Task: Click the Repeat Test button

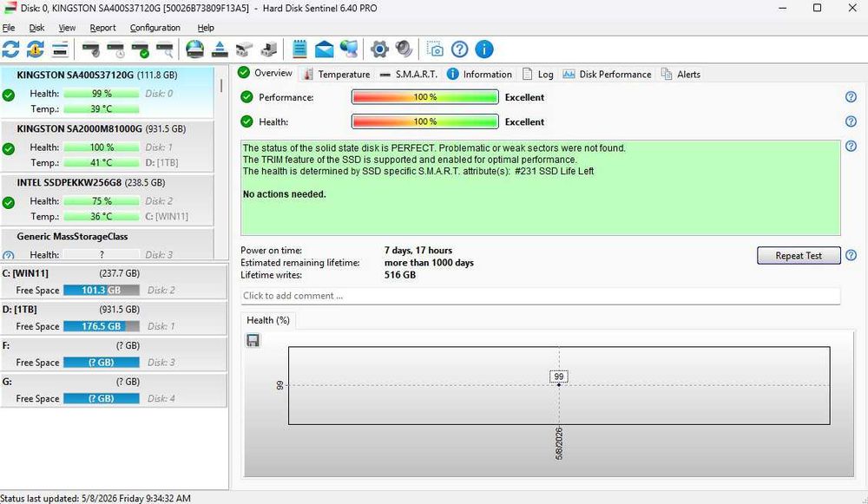Action: coord(799,256)
